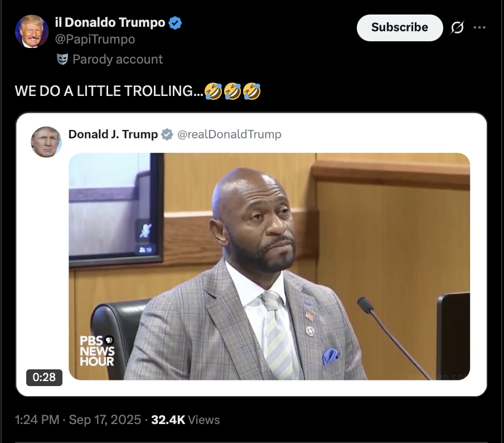Click the WE DO A LITTLE TROLLING text
This screenshot has height=443, width=504.
tap(109, 91)
